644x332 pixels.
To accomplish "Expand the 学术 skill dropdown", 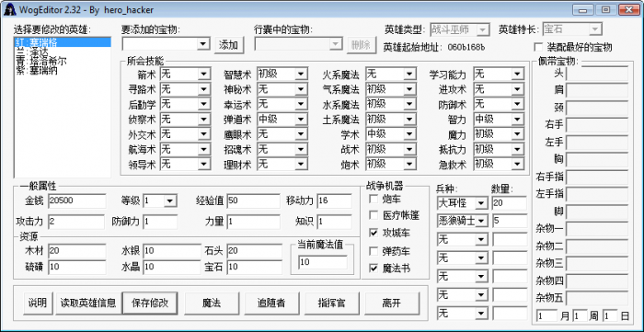I will [x=409, y=134].
